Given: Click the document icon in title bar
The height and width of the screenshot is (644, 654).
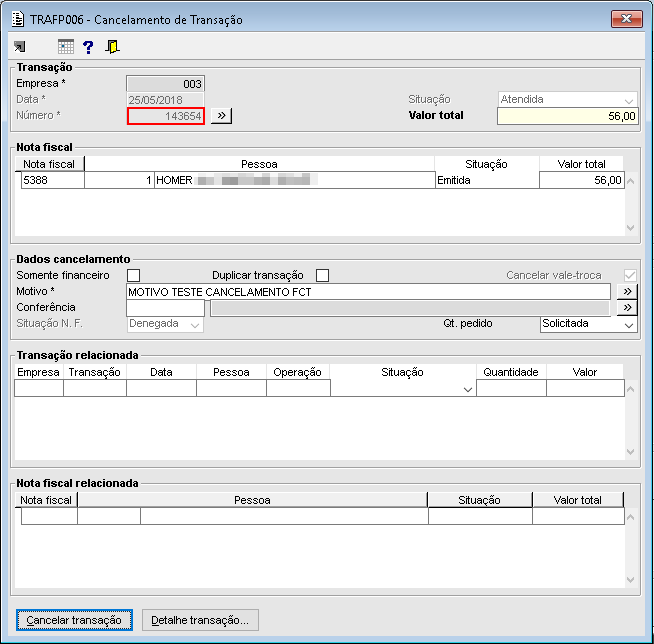Looking at the screenshot, I should click(x=18, y=19).
